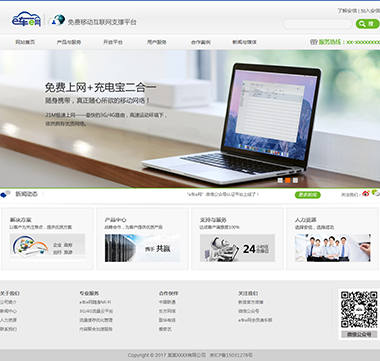Select the first banner slide indicator

pos(280,180)
